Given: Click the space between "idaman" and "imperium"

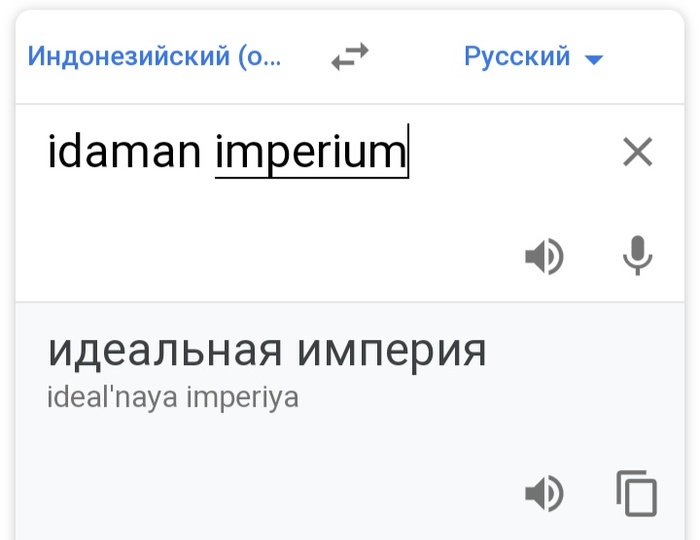Looking at the screenshot, I should click(208, 152).
